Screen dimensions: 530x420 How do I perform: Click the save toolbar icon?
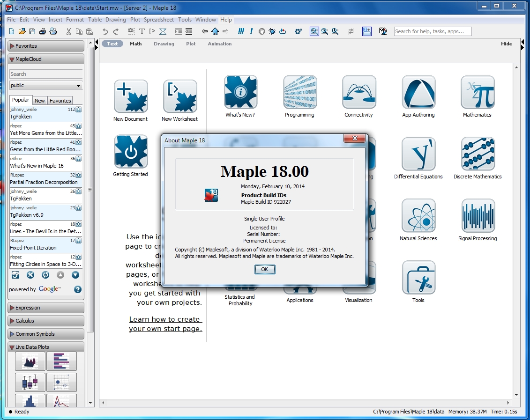click(32, 31)
